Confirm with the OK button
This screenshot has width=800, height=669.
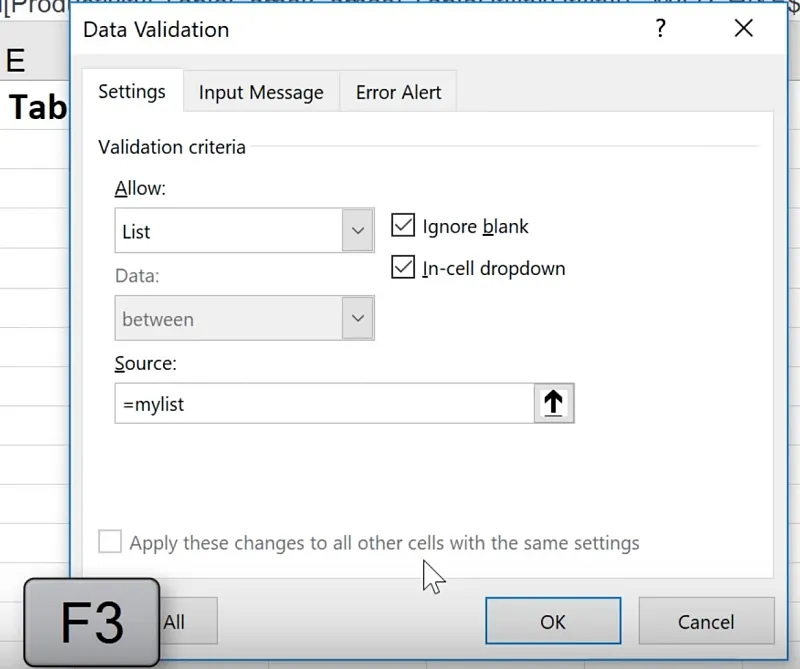tap(553, 621)
